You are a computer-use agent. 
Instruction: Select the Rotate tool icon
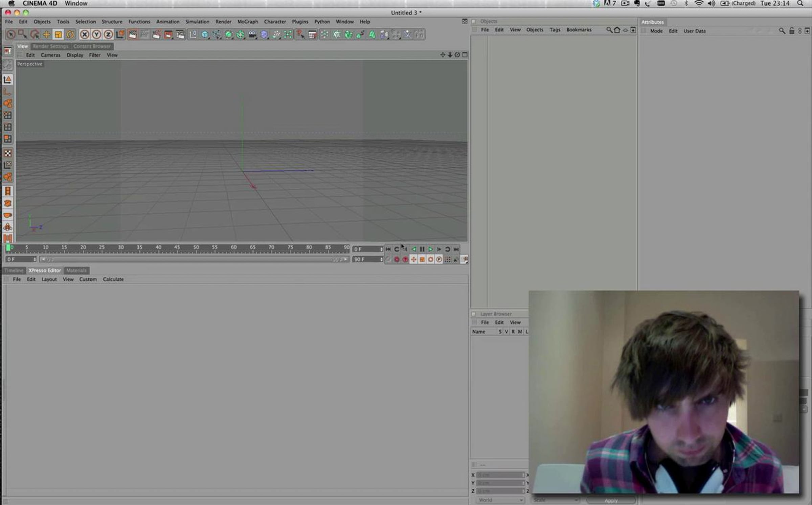point(70,34)
